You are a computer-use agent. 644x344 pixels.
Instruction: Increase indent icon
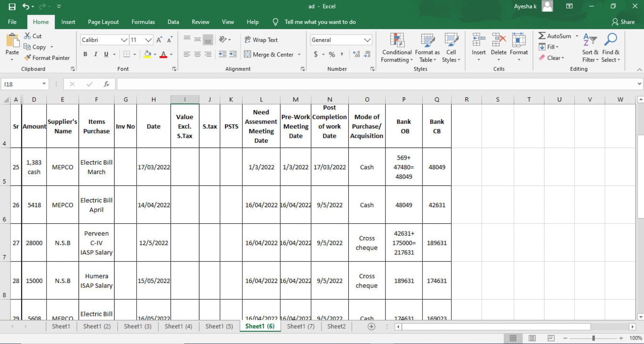coord(233,54)
